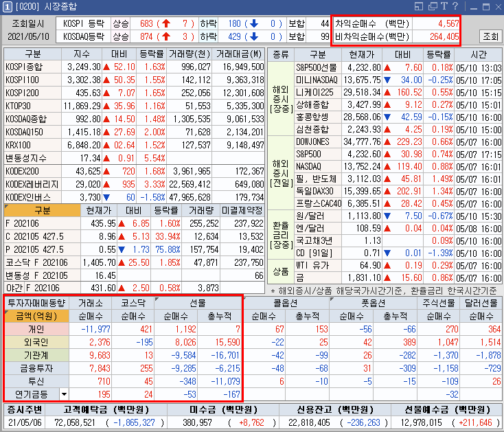Toggle the orange 금액(억원) unit header
504x432 pixels.
pyautogui.click(x=36, y=317)
